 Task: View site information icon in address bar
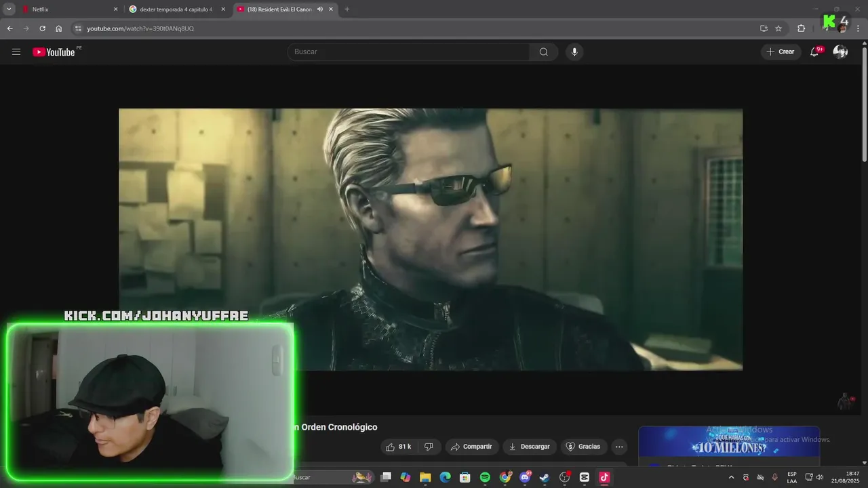coord(78,28)
